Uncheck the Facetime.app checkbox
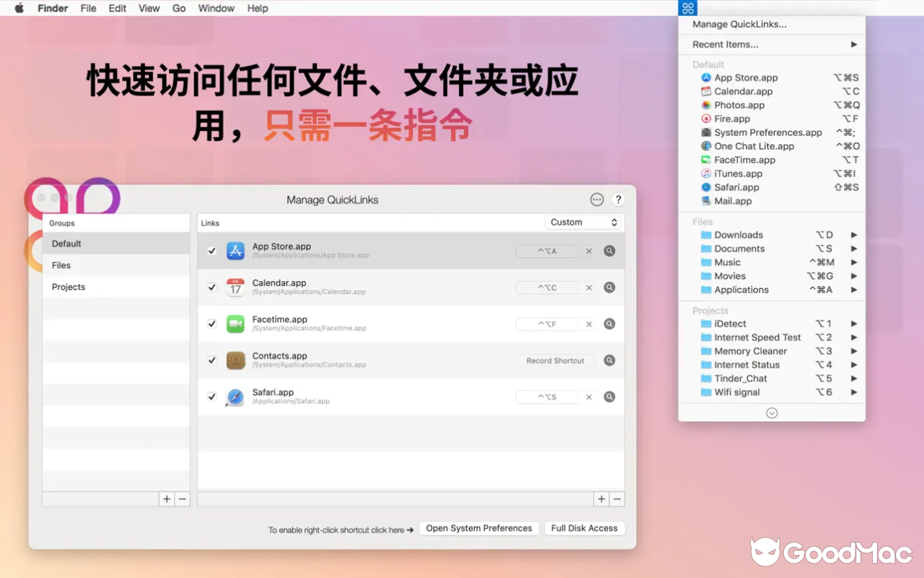The width and height of the screenshot is (924, 578). pos(212,324)
